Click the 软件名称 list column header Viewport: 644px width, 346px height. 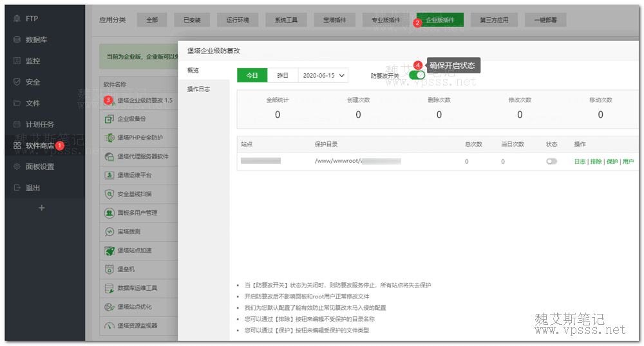pyautogui.click(x=115, y=84)
